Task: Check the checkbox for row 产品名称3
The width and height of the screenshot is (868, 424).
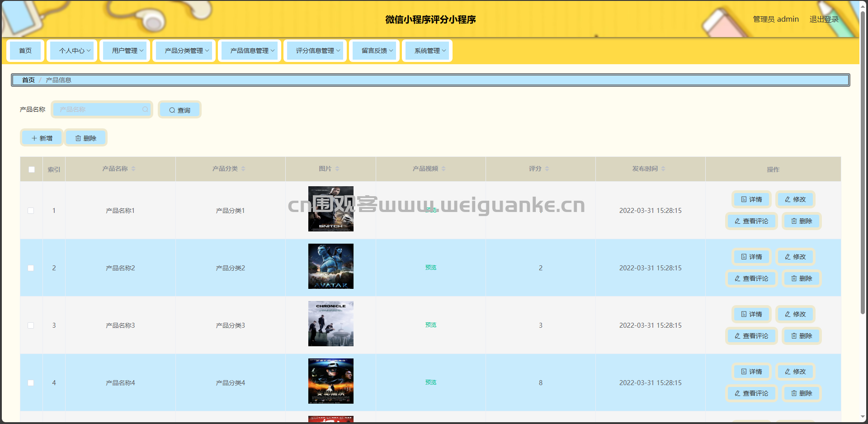Action: pyautogui.click(x=31, y=325)
